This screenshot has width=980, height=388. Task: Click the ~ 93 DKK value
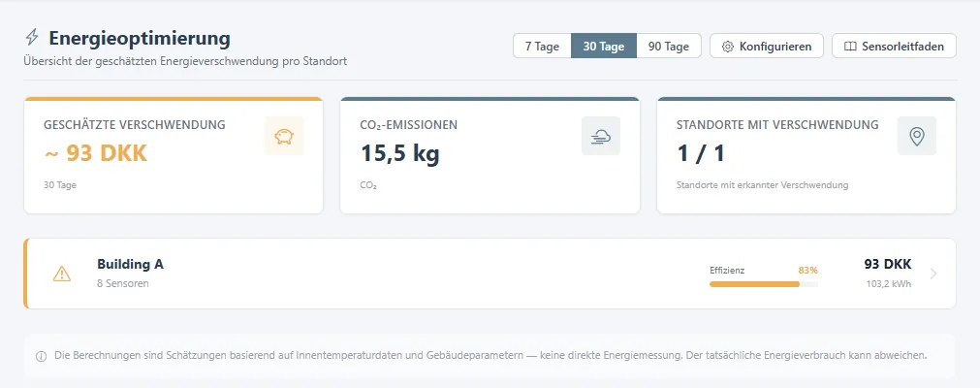click(x=96, y=153)
